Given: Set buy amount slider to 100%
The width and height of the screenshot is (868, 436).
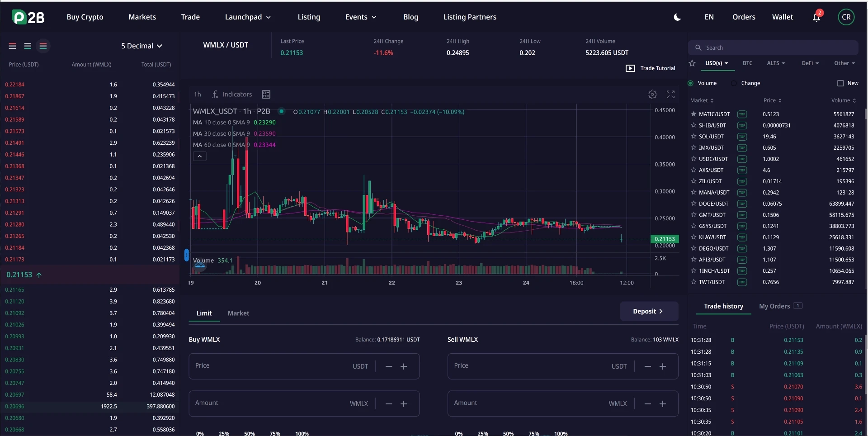Looking at the screenshot, I should tap(302, 433).
